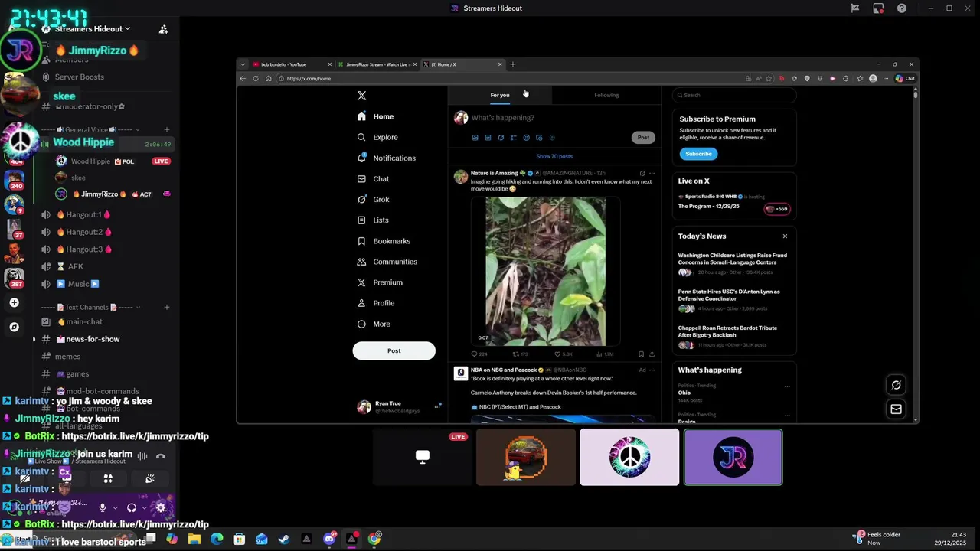Open Server Boosts in Discord
The image size is (980, 551).
coord(80,77)
